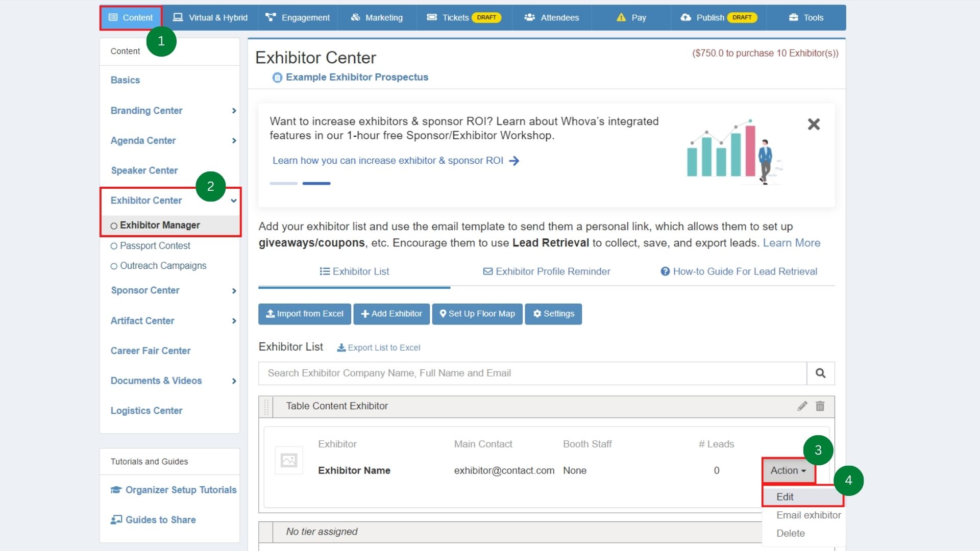Click the exhibitor logo placeholder image

pos(289,461)
